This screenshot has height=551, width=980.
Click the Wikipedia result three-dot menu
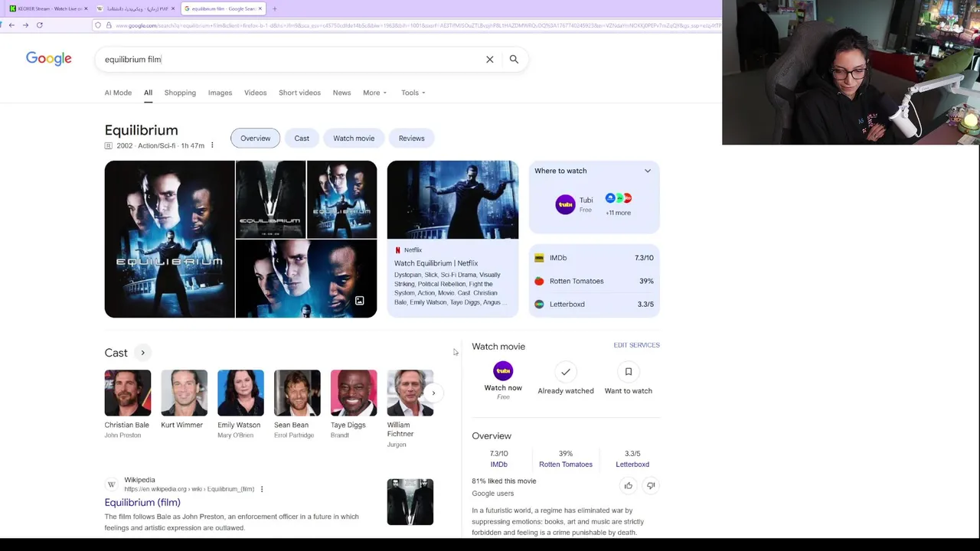click(262, 489)
